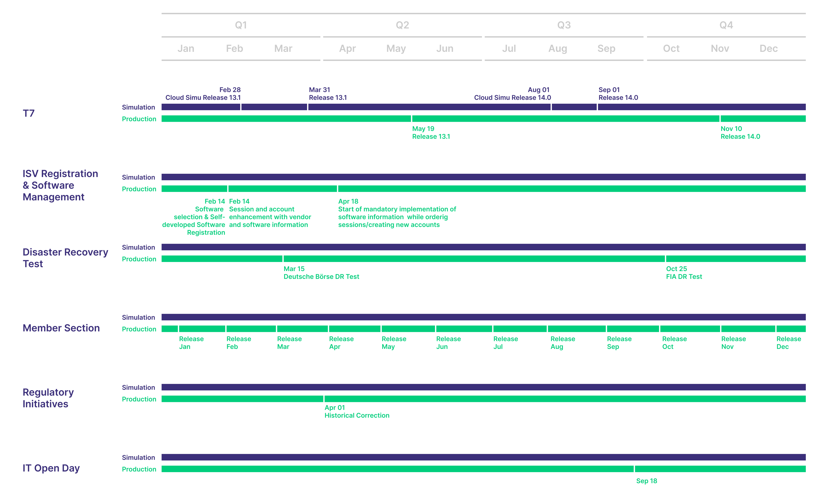Click Regulatory Initiatives Production row label
This screenshot has height=504, width=839.
click(x=139, y=399)
